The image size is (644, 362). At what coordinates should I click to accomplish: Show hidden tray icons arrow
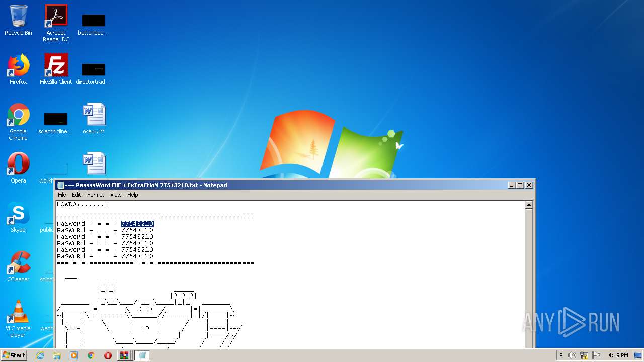click(561, 355)
